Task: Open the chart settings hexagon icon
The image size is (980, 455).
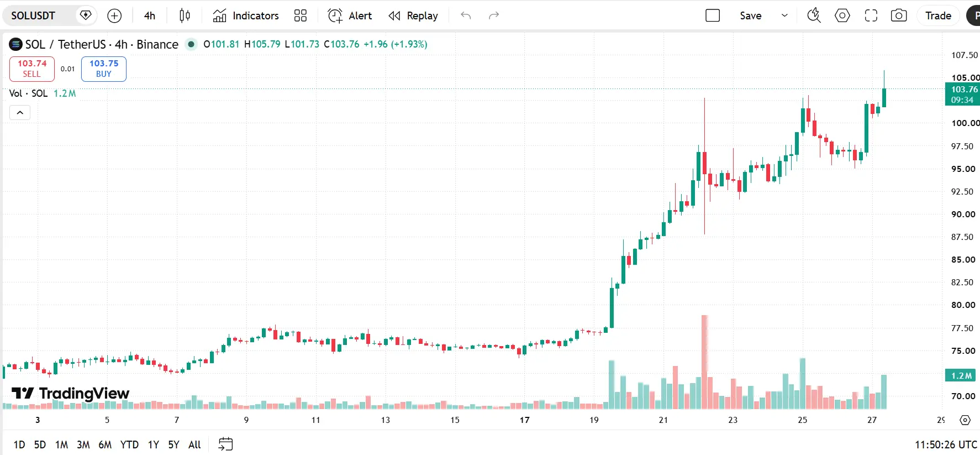Action: pos(842,15)
